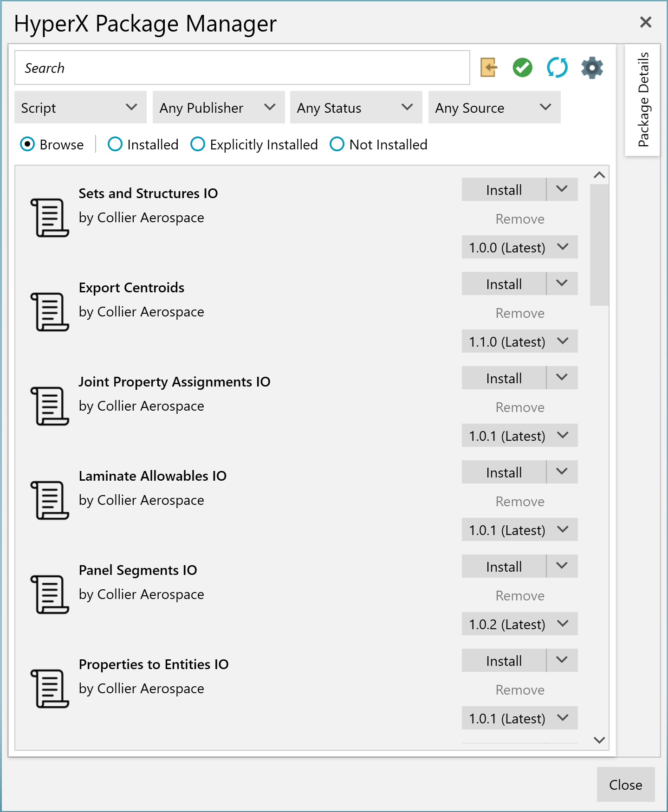Click Remove for Panel Segments IO
The height and width of the screenshot is (812, 668).
click(x=520, y=596)
